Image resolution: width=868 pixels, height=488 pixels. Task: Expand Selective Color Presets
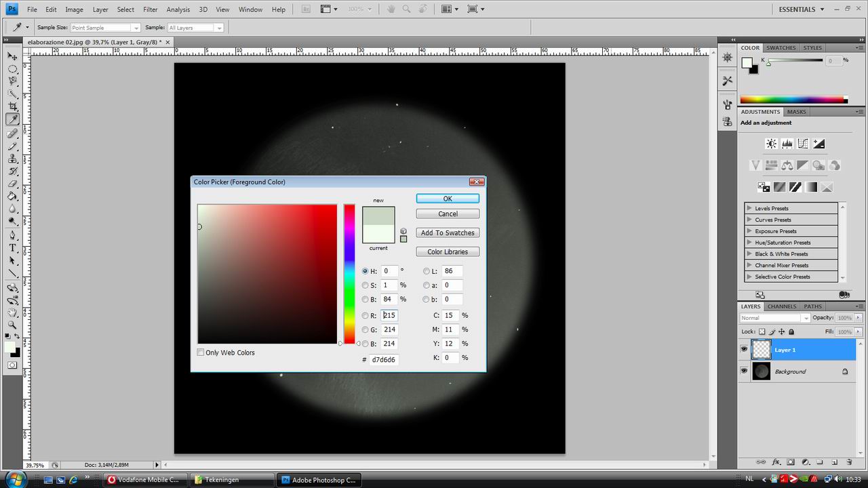point(749,277)
